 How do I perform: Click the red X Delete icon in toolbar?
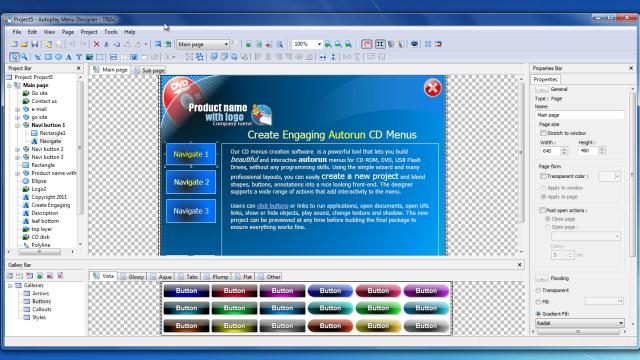[x=96, y=44]
